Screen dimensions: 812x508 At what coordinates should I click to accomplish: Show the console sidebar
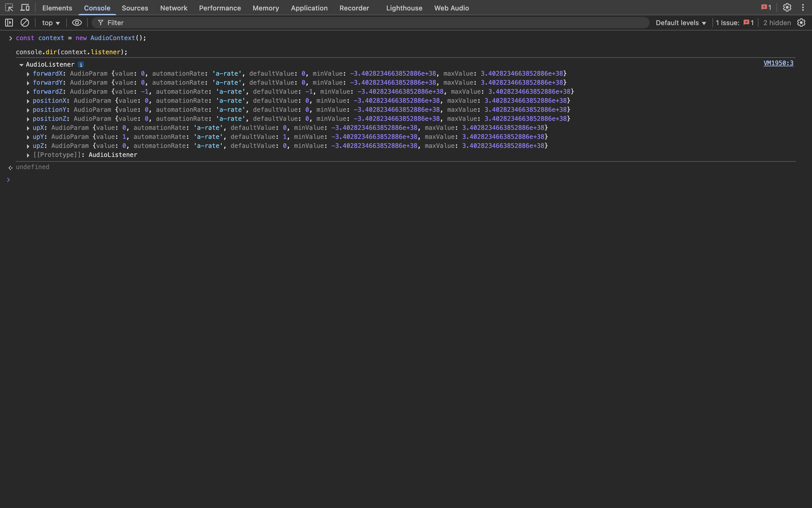9,23
